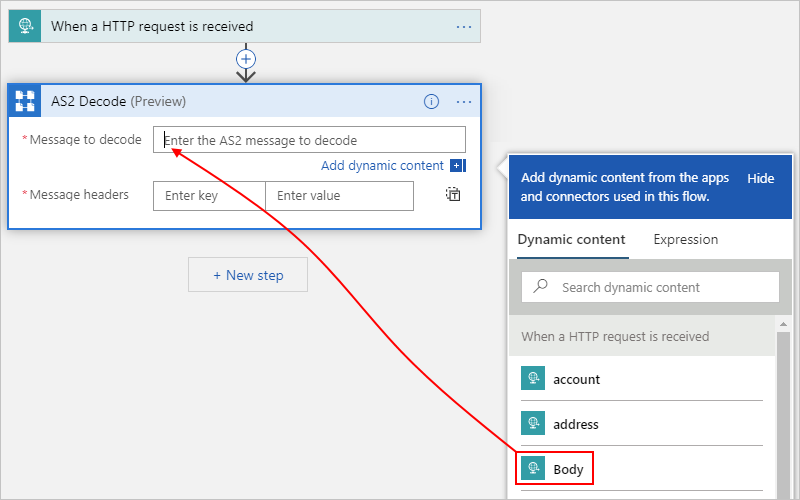Select the address dynamic content item
The height and width of the screenshot is (500, 800).
click(641, 423)
